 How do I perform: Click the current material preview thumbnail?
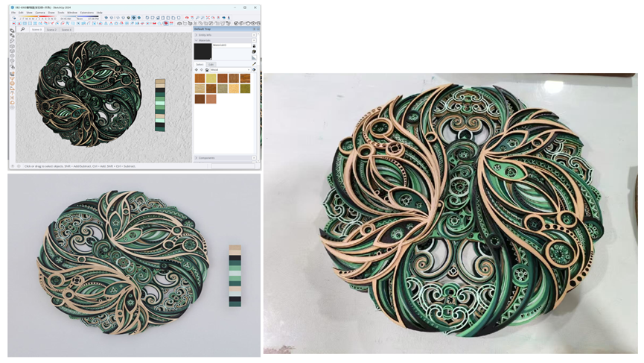pos(203,51)
